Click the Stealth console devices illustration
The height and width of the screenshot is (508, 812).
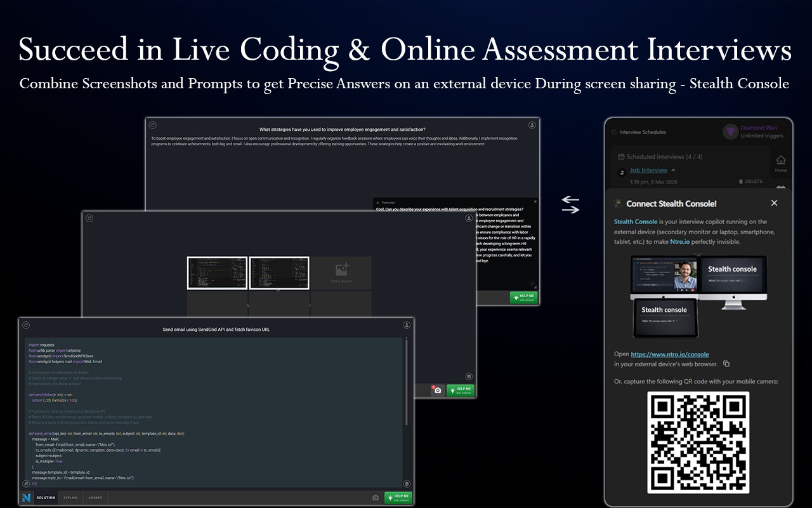(x=700, y=297)
